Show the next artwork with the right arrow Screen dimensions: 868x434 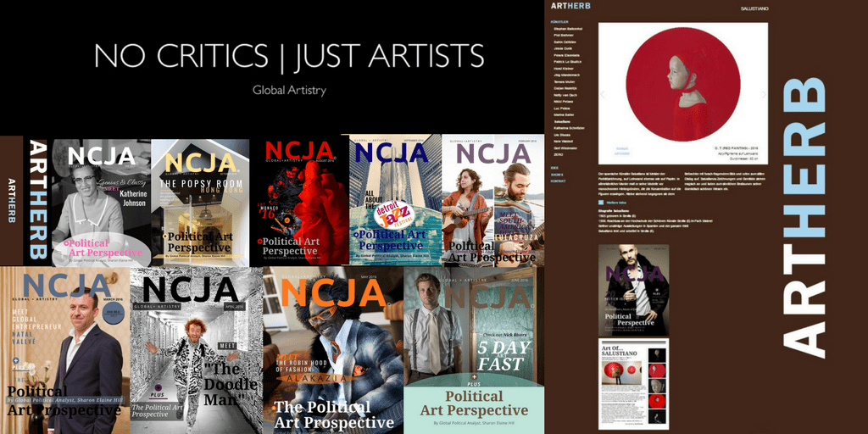764,95
